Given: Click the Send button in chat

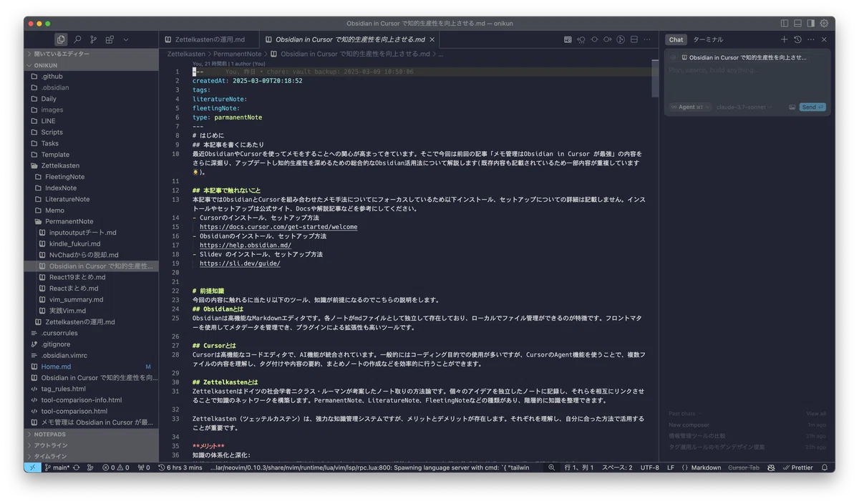Looking at the screenshot, I should tap(812, 107).
